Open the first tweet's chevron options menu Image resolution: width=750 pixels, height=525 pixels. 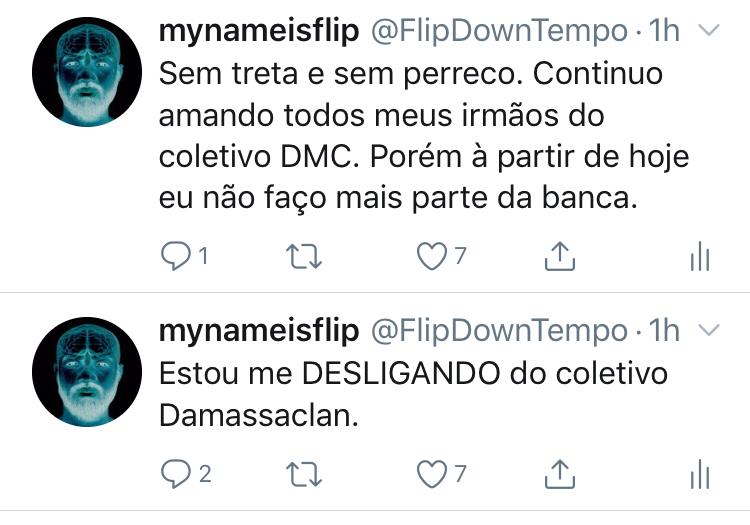(x=709, y=31)
